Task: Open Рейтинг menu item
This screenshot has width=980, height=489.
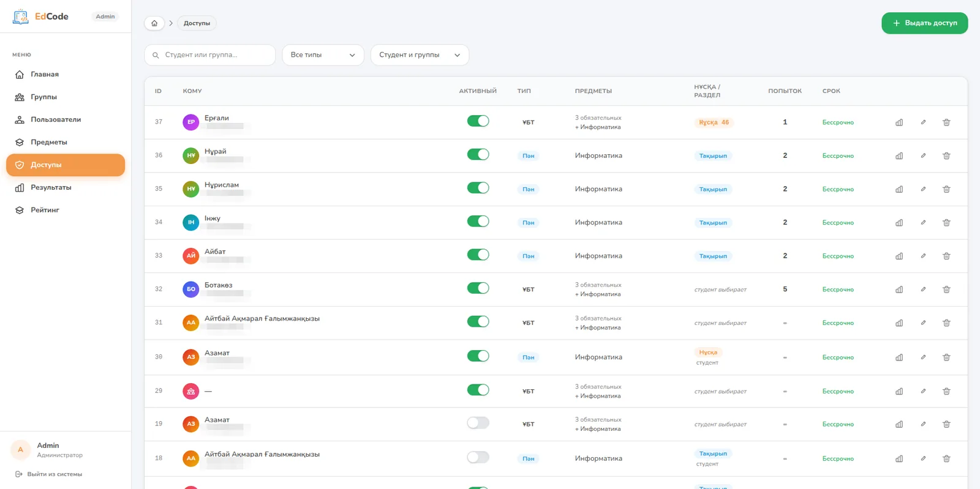Action: tap(66, 210)
